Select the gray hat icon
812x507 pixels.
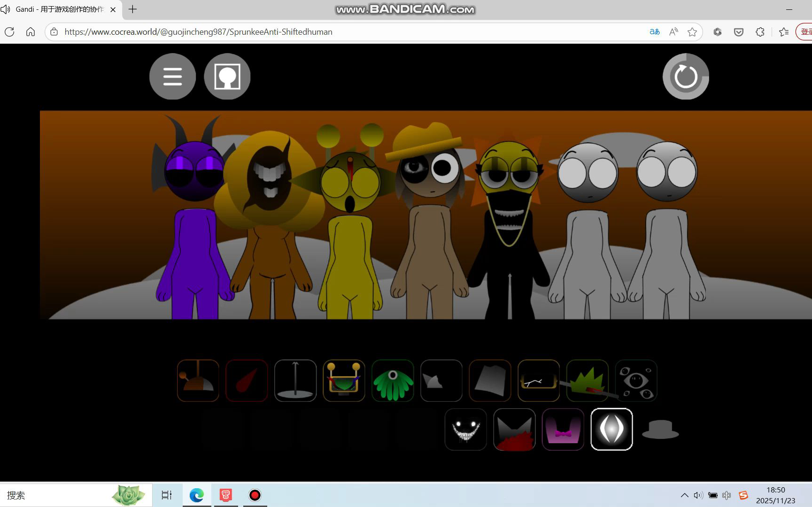[x=660, y=430]
